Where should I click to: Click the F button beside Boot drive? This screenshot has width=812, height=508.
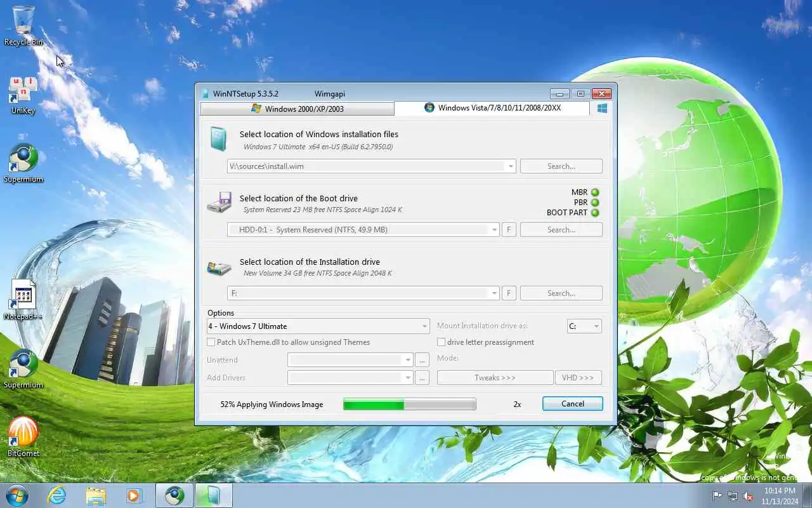508,230
